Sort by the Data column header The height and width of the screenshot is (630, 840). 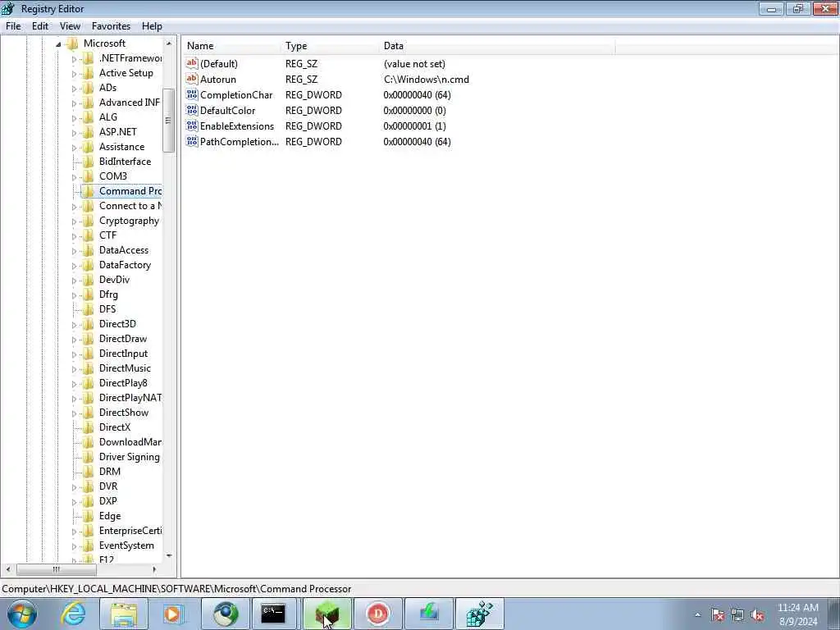496,46
